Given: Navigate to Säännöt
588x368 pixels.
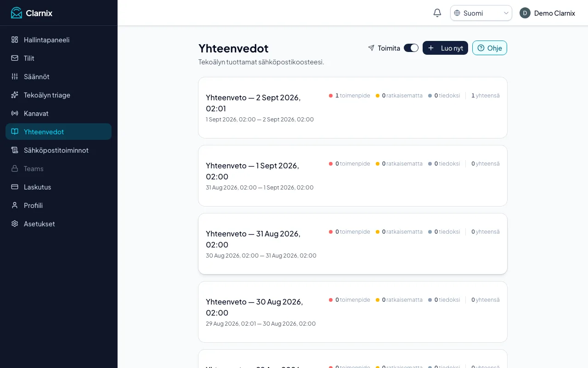Looking at the screenshot, I should (58, 76).
